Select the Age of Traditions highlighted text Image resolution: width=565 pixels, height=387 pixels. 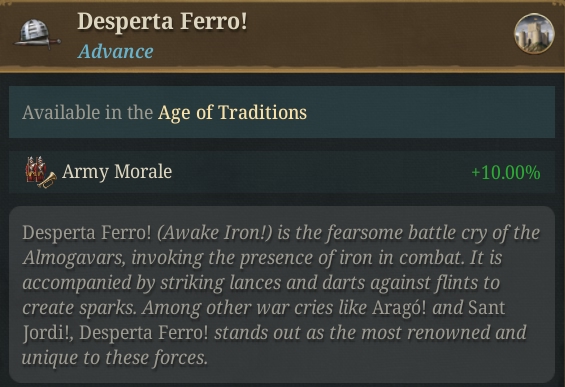(232, 112)
